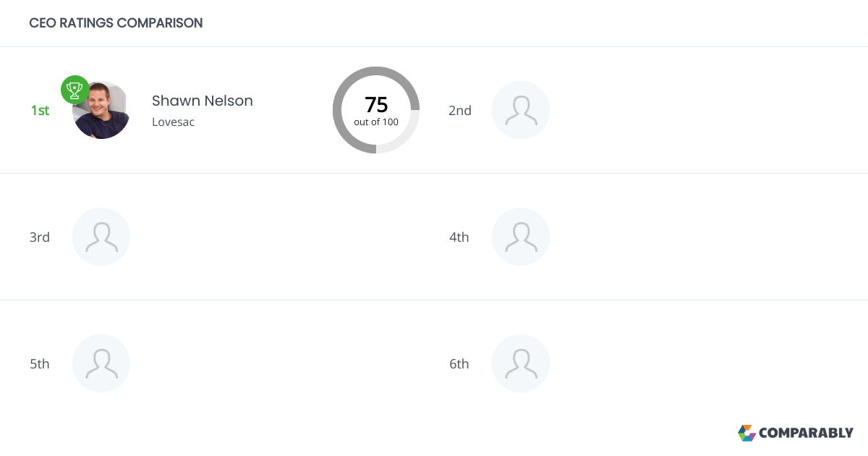Select the 4th place empty avatar icon

tap(521, 237)
